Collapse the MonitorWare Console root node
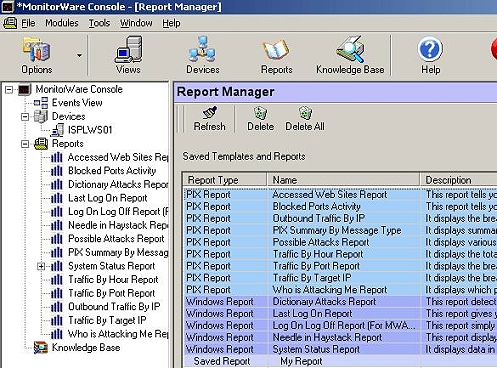The height and width of the screenshot is (368, 497). point(9,89)
